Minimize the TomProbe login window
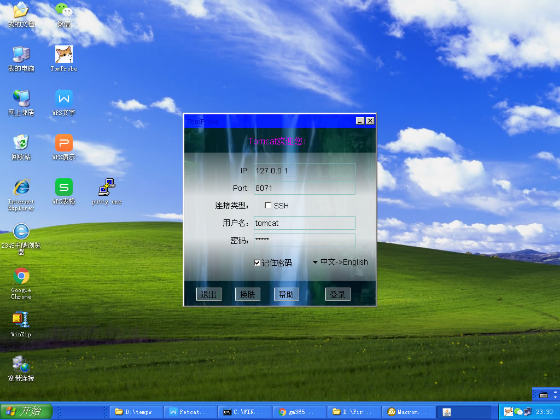This screenshot has width=560, height=420. [360, 121]
